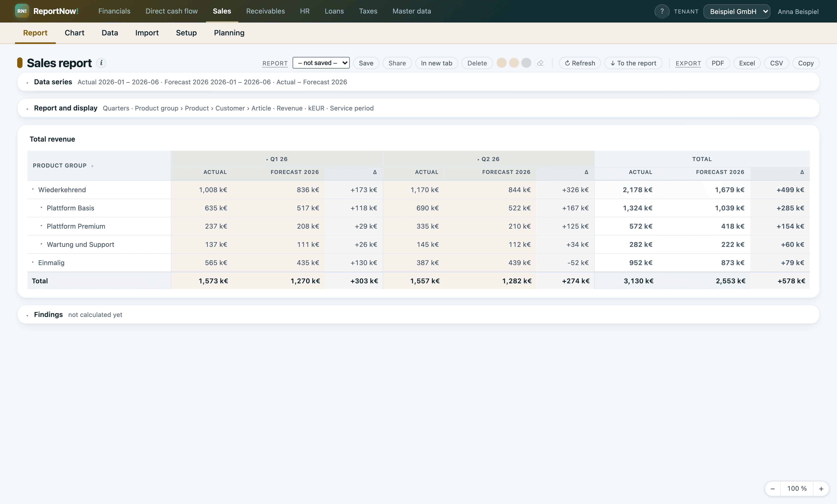This screenshot has width=837, height=504.
Task: Expand the Einmalig row
Action: pyautogui.click(x=33, y=262)
